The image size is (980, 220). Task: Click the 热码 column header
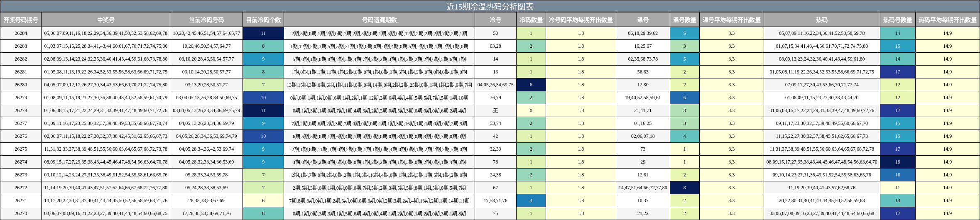822,20
